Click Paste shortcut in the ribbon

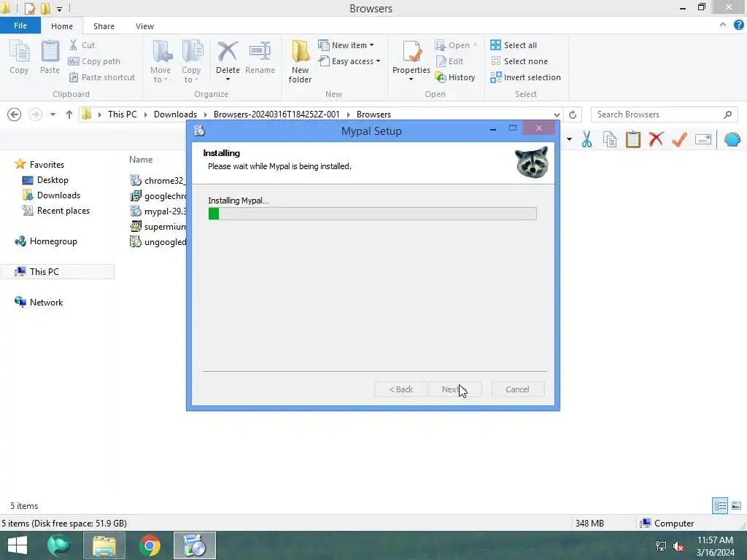point(102,77)
